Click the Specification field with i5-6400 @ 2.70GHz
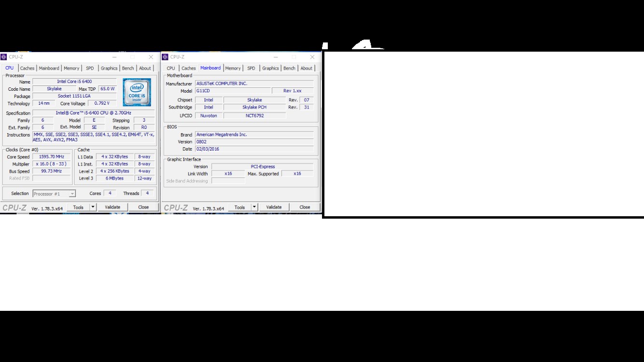644x362 pixels. click(94, 113)
